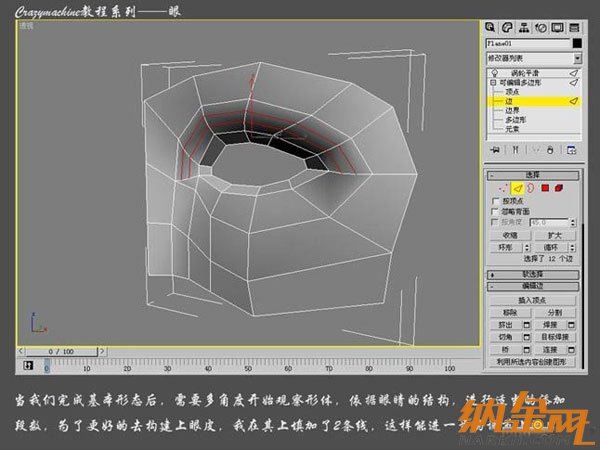Select Polygon sub-object mode icon
This screenshot has height=450, width=600.
pyautogui.click(x=546, y=187)
